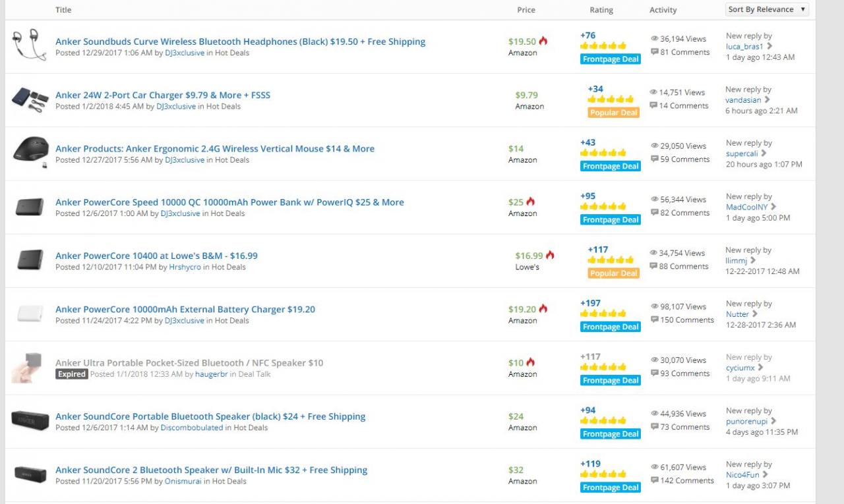
Task: Open Anker SoundCore Portable Bluetooth Speaker deal
Action: coord(210,416)
